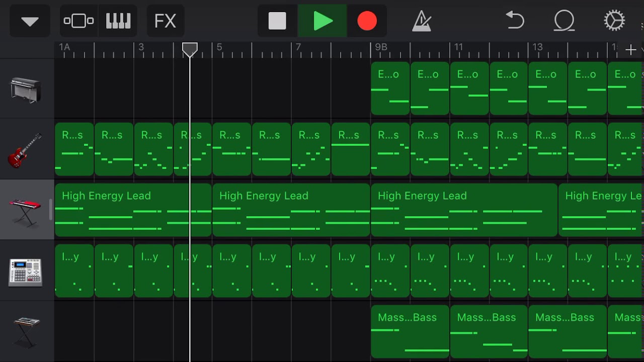Tap the playhead marker on the ruler
644x362 pixels.
[190, 49]
